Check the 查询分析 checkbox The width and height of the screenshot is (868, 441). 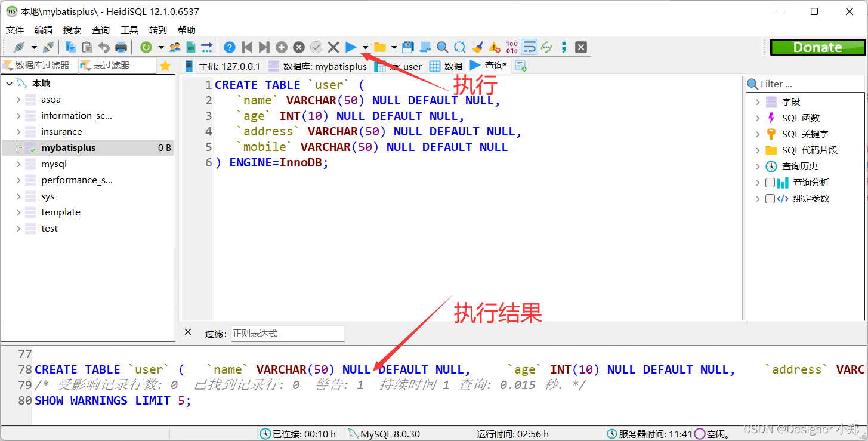point(770,183)
